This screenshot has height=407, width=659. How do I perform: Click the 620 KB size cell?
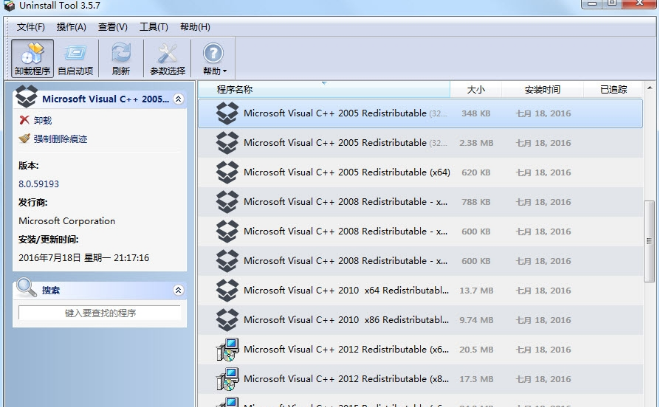[x=476, y=172]
